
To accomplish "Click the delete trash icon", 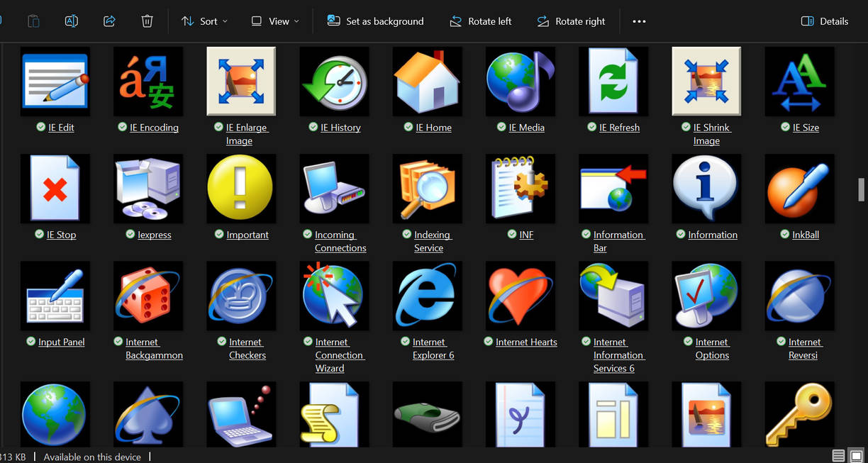I will [x=147, y=21].
